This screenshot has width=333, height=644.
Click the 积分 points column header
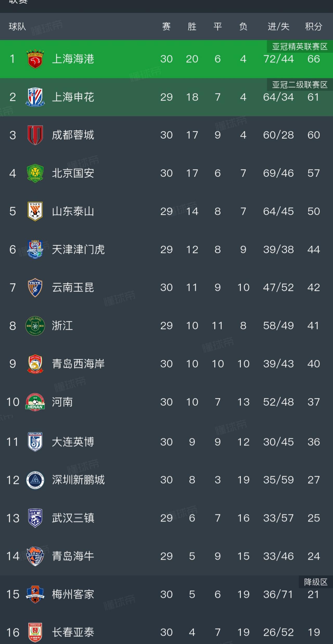coord(313,27)
